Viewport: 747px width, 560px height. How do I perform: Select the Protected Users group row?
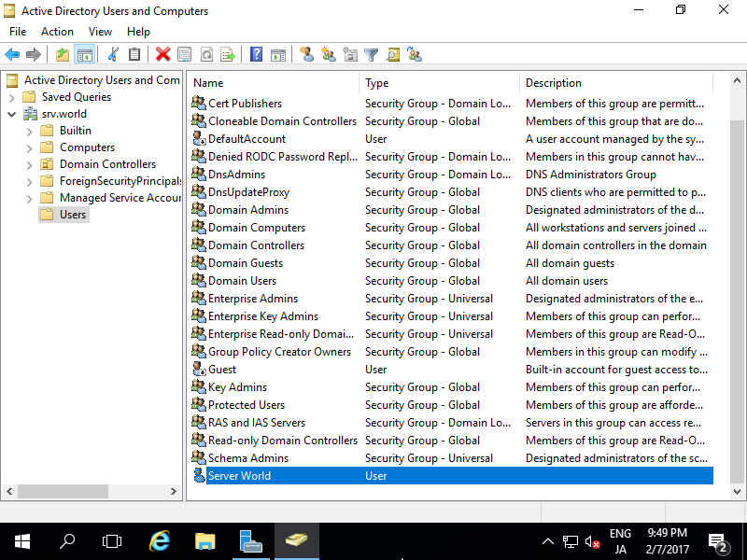(452, 404)
